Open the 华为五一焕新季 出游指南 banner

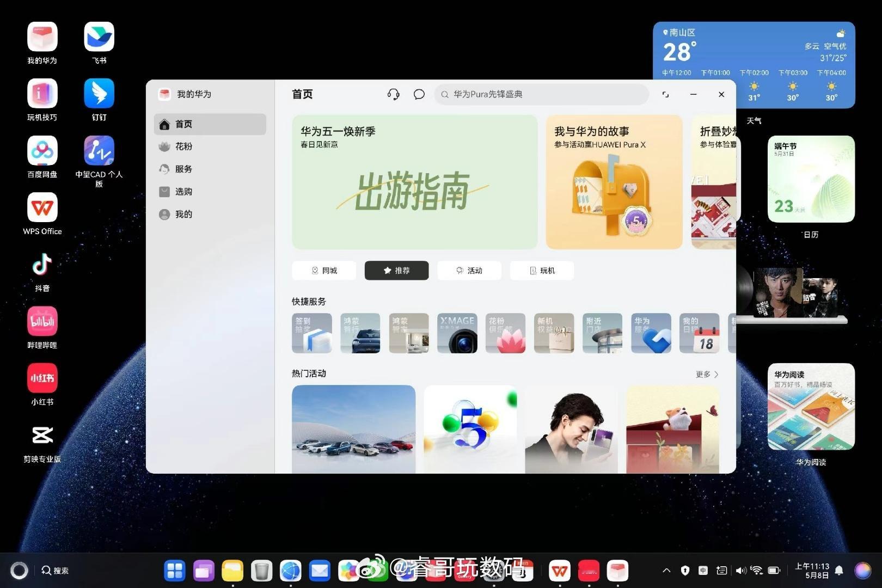pos(415,182)
